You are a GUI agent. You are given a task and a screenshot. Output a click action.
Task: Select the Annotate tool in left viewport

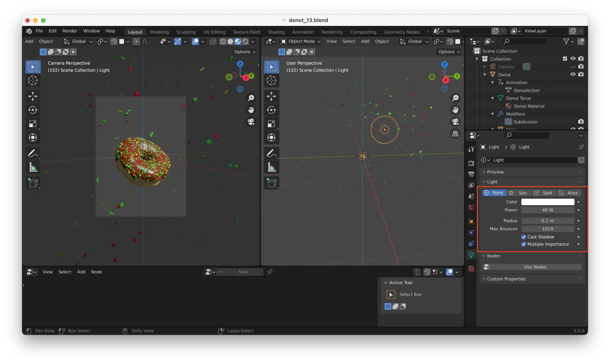click(x=33, y=153)
